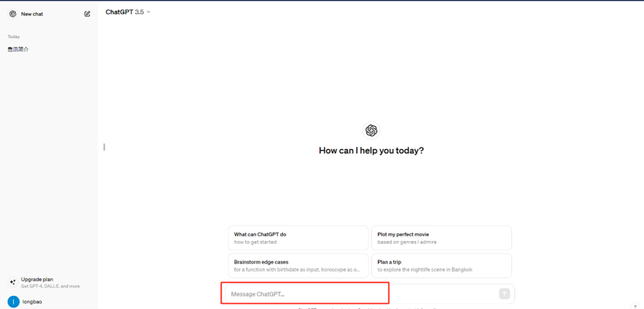Click the chevron next to ChatGPT 3.5
Screen dimensions: 644x309
click(x=148, y=12)
